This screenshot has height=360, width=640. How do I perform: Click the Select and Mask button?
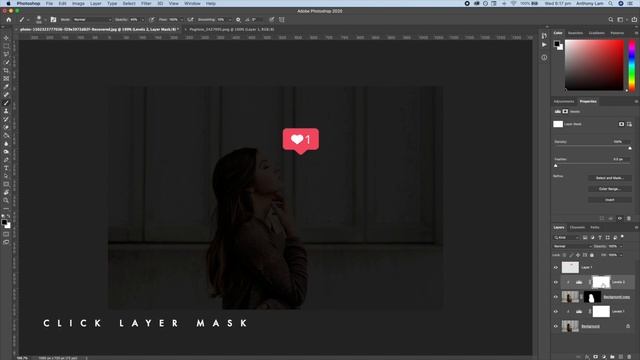(609, 178)
